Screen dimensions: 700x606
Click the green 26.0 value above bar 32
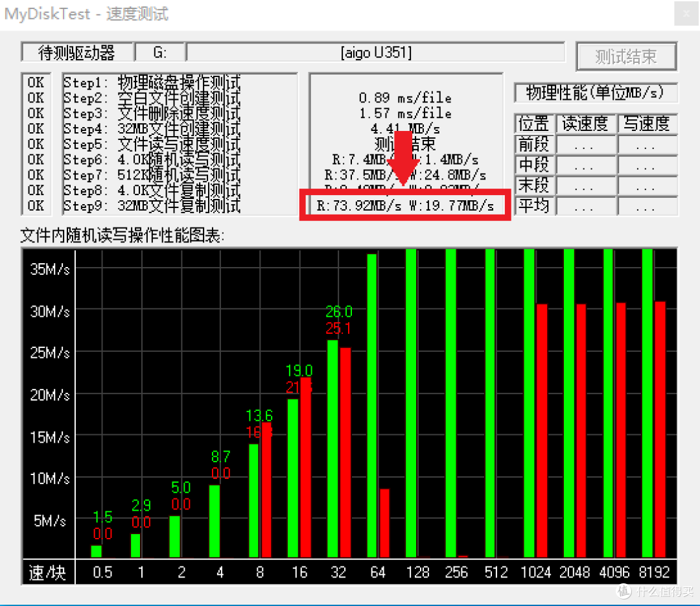tap(339, 311)
